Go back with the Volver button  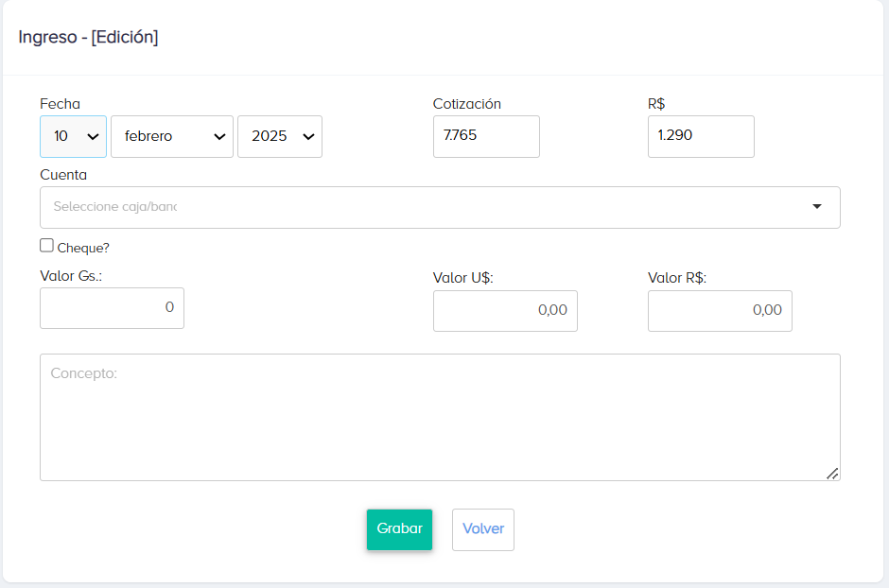482,529
